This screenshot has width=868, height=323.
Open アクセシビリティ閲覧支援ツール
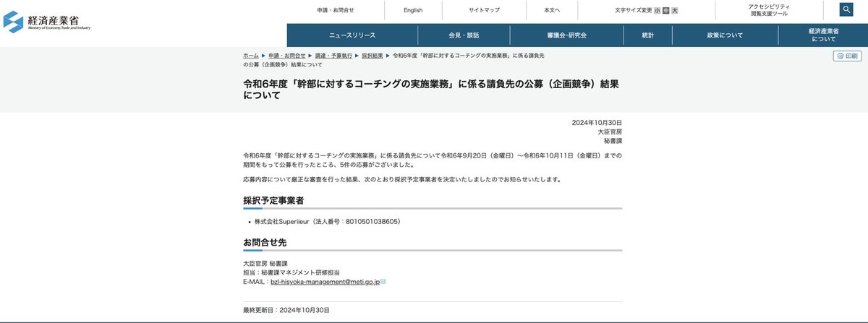(x=769, y=10)
